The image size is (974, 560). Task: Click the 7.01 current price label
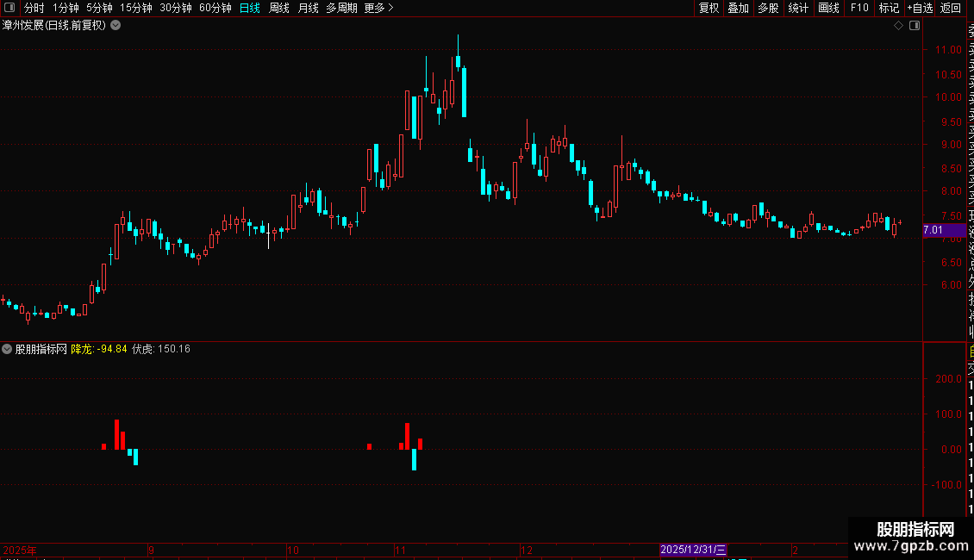click(944, 230)
